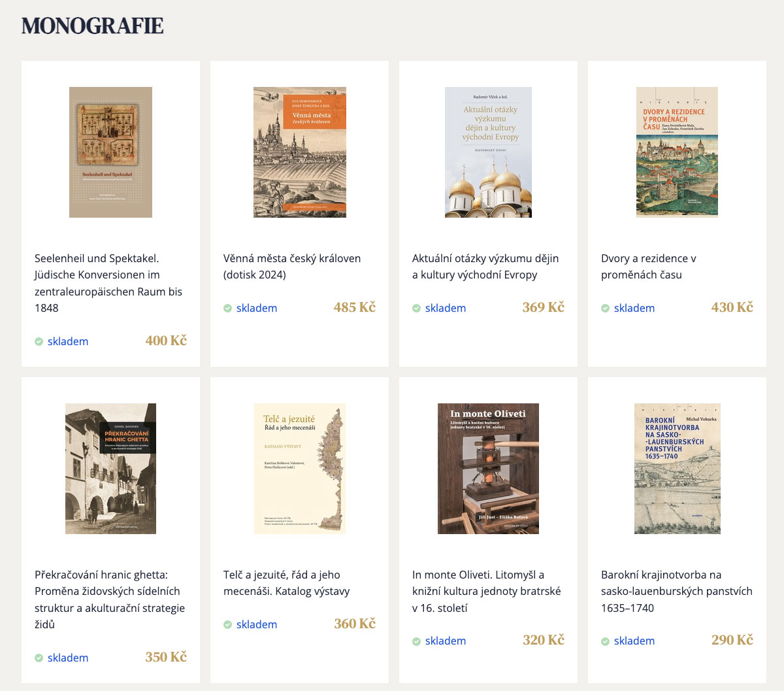Open the In monte Oliveti book cover
The width and height of the screenshot is (784, 691).
[488, 469]
